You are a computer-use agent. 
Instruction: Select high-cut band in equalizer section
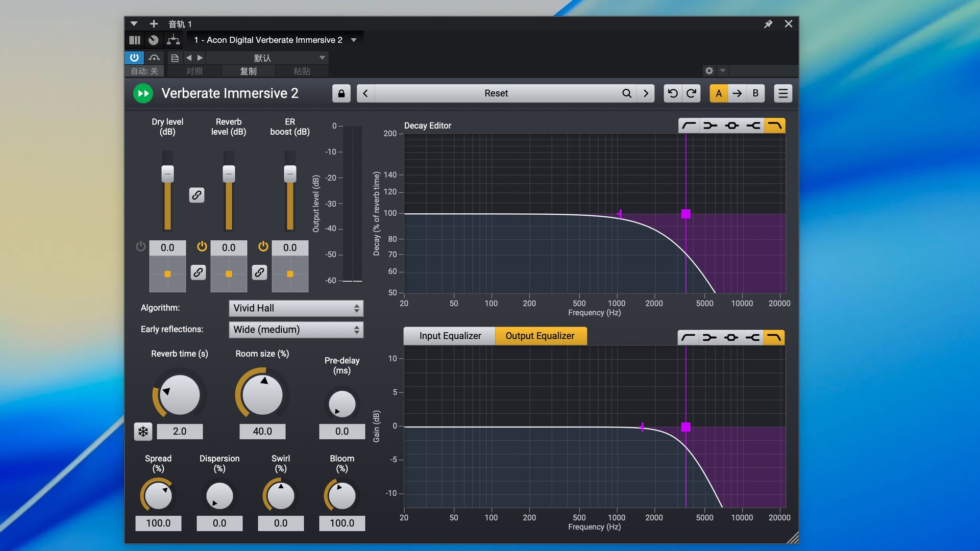click(774, 337)
